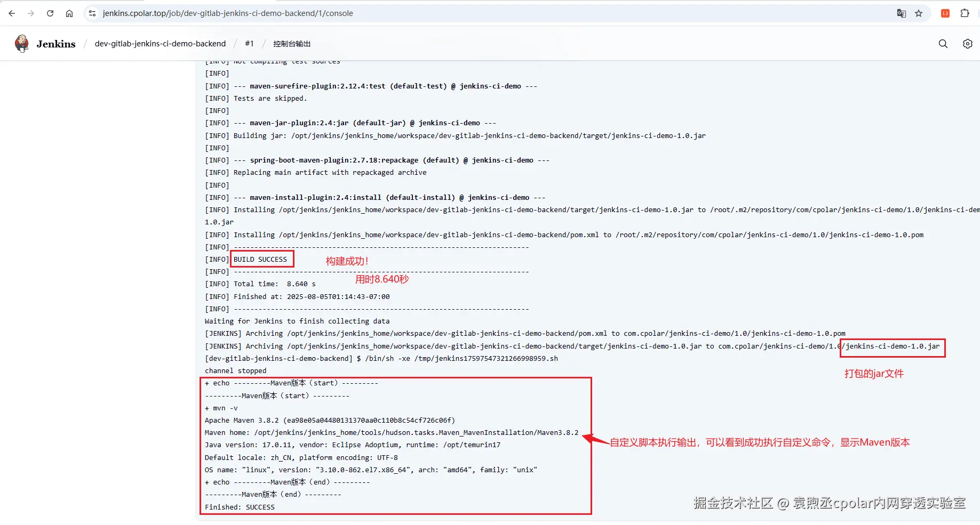View site information icon in address bar
Image resolution: width=980 pixels, height=525 pixels.
click(92, 13)
